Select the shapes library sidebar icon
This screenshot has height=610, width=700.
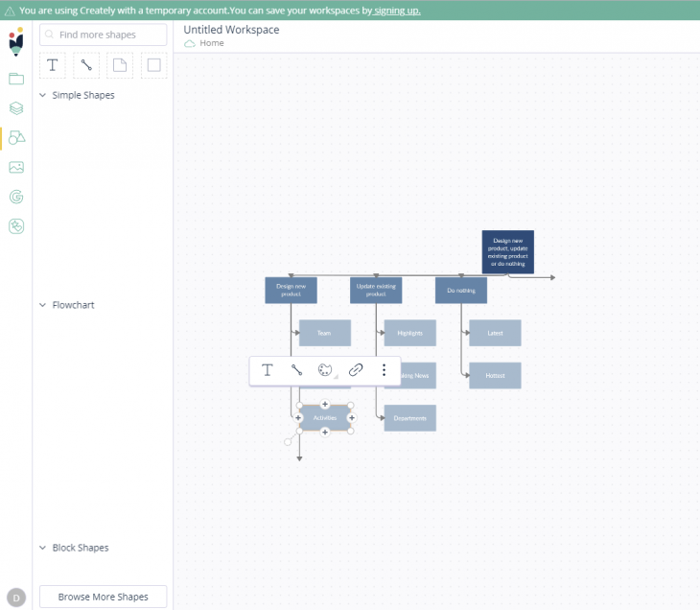16,138
